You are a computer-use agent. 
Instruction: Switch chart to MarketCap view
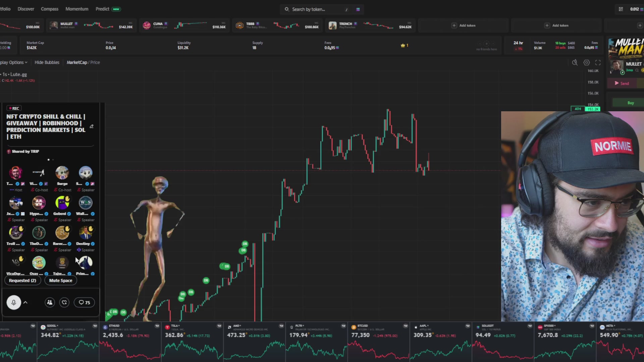pos(77,62)
